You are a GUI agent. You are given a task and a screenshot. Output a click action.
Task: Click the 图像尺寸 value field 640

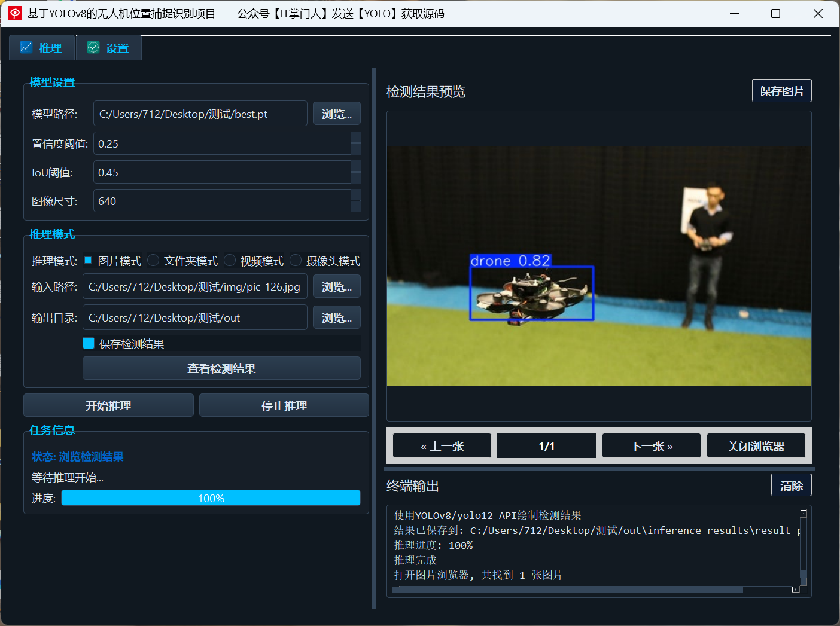point(222,201)
